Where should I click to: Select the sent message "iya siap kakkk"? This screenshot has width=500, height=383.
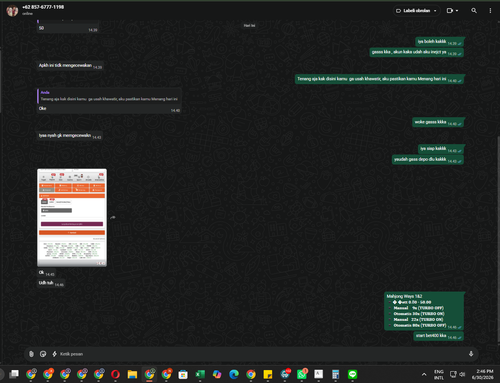point(441,149)
